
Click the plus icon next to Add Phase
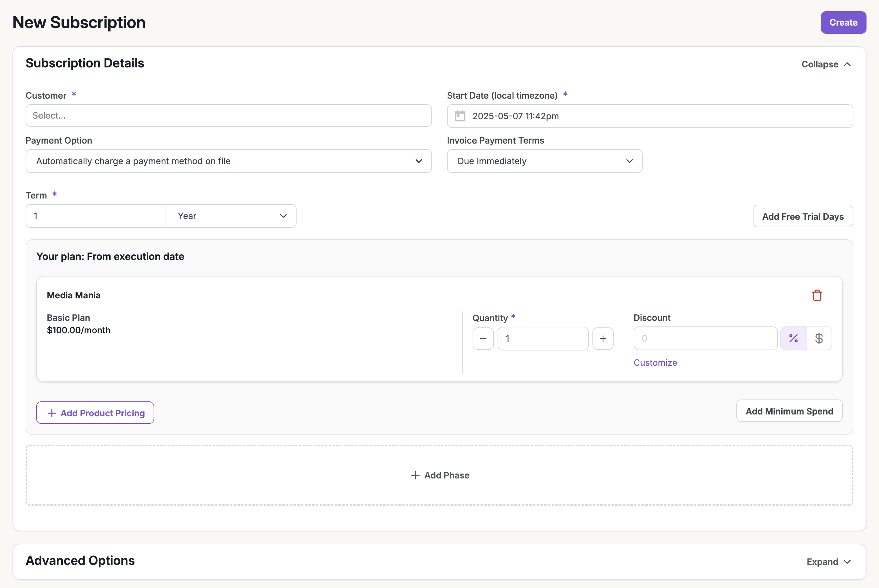pyautogui.click(x=415, y=475)
